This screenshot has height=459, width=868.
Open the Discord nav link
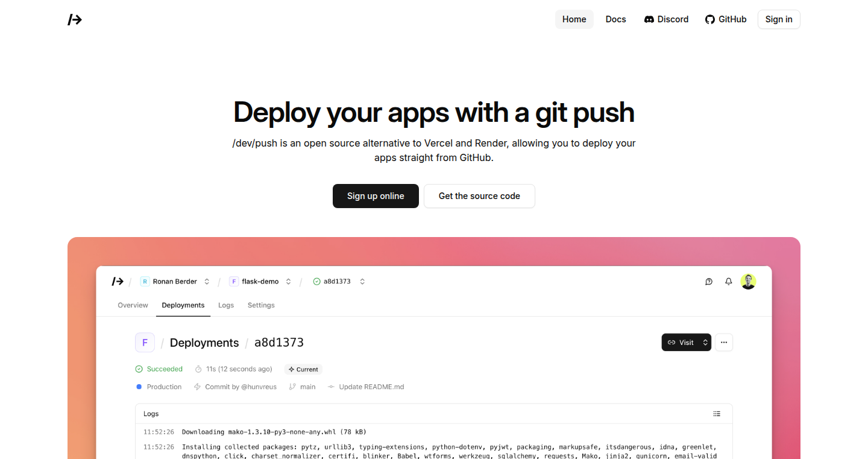click(666, 19)
